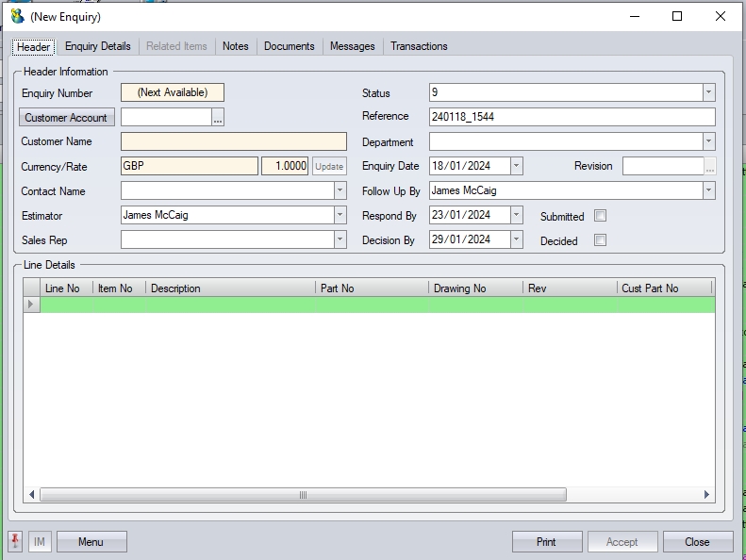Click into the Reference input field
746x560 pixels.
[572, 117]
